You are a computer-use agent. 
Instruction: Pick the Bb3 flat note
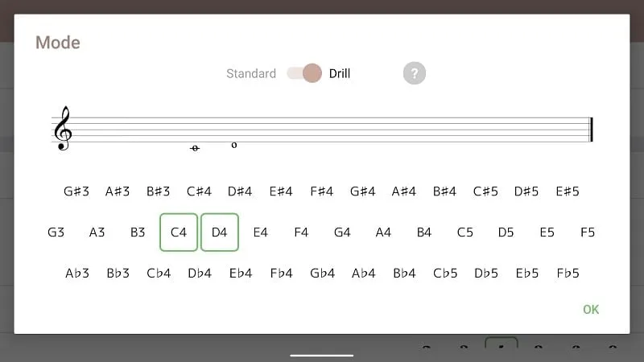(x=118, y=274)
